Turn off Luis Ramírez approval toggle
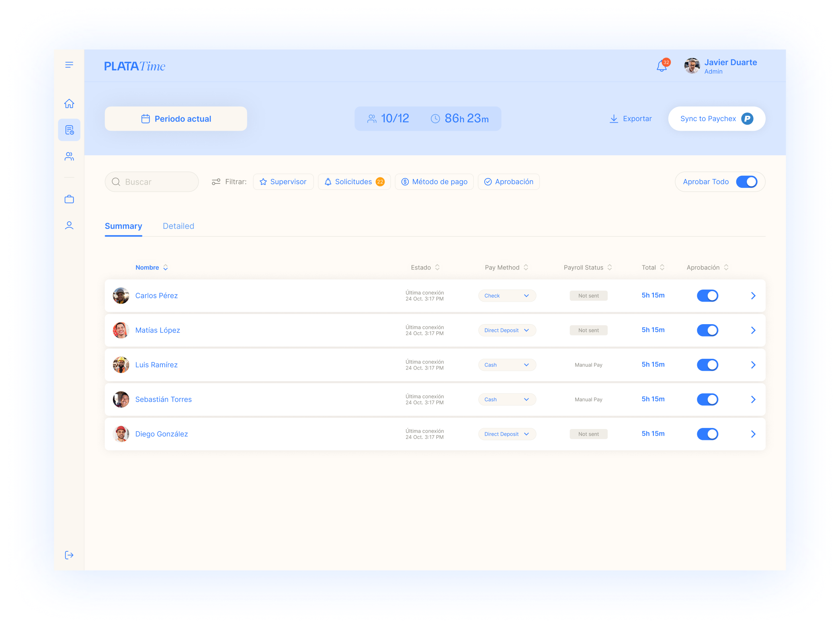This screenshot has width=840, height=629. 707,365
